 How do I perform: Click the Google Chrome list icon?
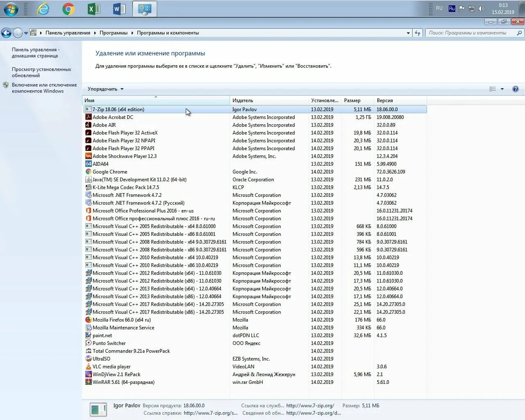click(x=88, y=172)
